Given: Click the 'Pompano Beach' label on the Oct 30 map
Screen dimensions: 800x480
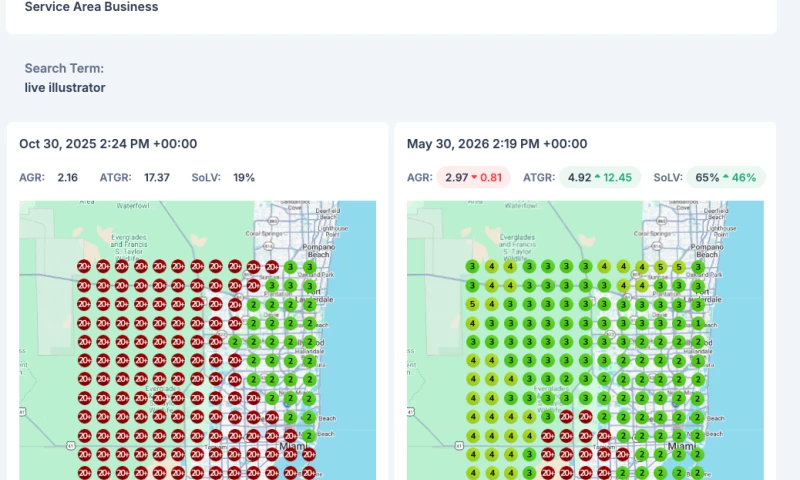Looking at the screenshot, I should 319,250.
